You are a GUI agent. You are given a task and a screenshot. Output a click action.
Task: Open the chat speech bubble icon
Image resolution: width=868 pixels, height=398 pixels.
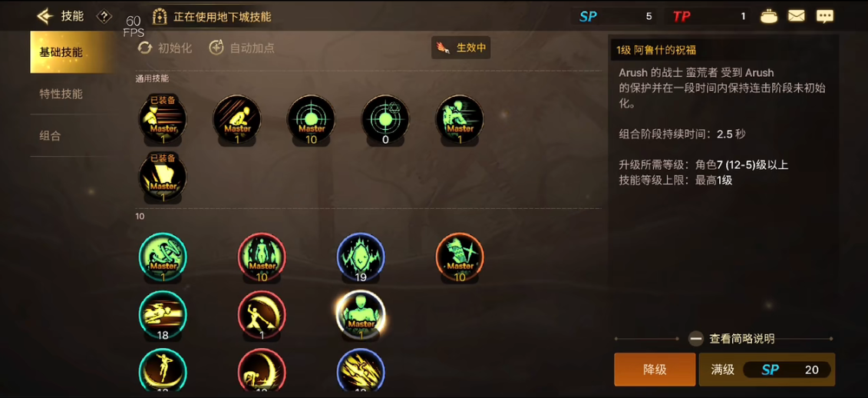pos(825,16)
